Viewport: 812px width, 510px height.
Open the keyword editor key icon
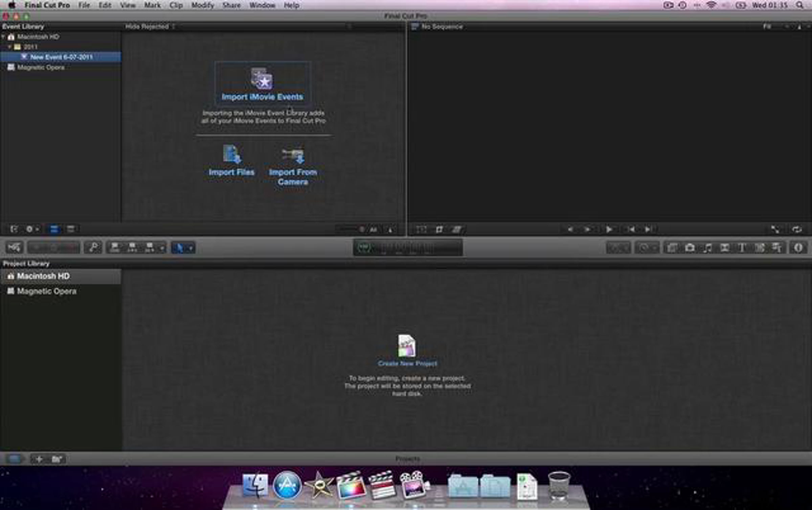point(93,248)
